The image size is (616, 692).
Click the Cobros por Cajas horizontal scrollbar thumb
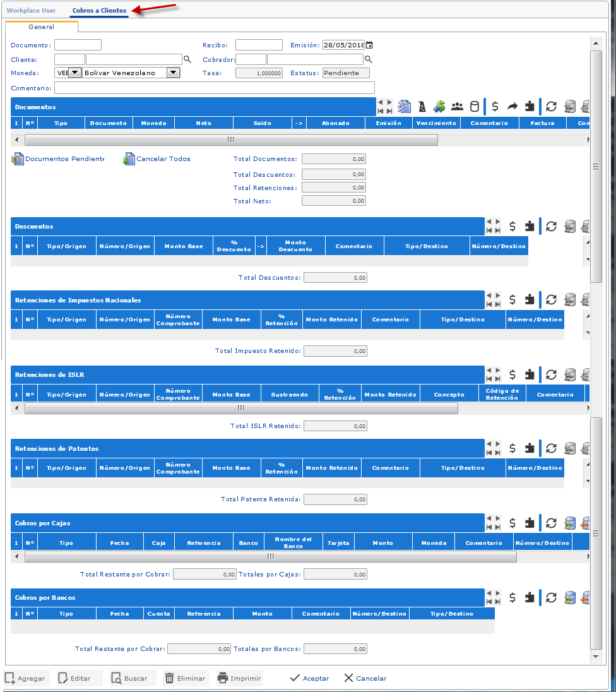[x=271, y=556]
